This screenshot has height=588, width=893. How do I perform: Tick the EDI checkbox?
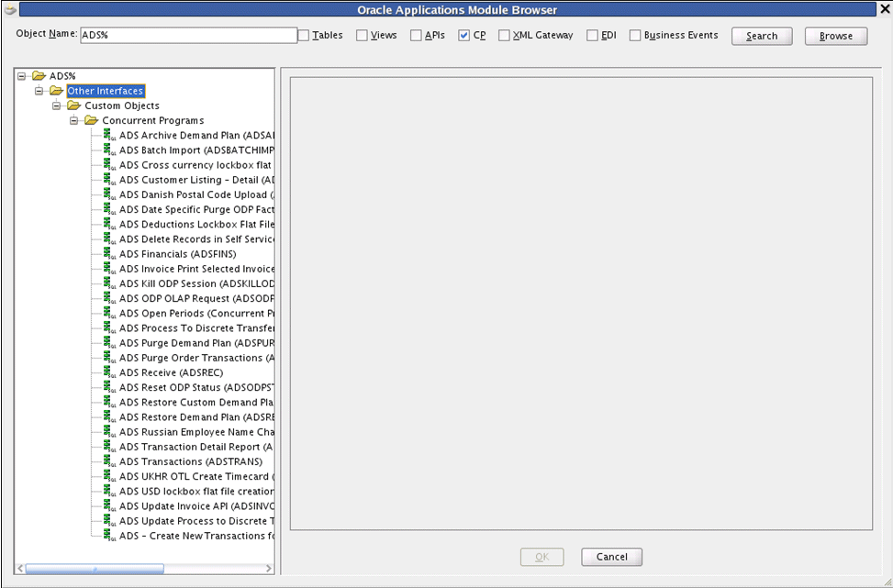[592, 35]
